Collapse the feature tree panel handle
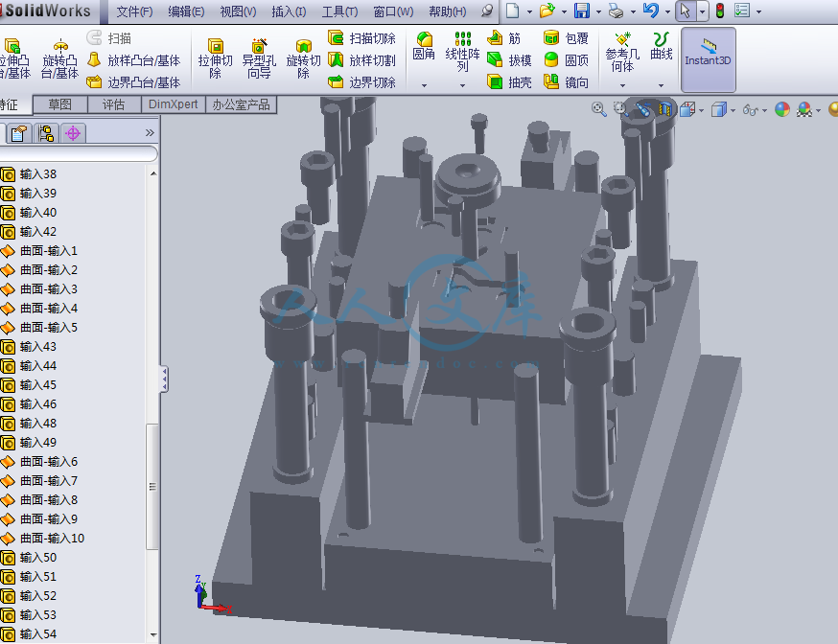838x644 pixels. tap(165, 379)
